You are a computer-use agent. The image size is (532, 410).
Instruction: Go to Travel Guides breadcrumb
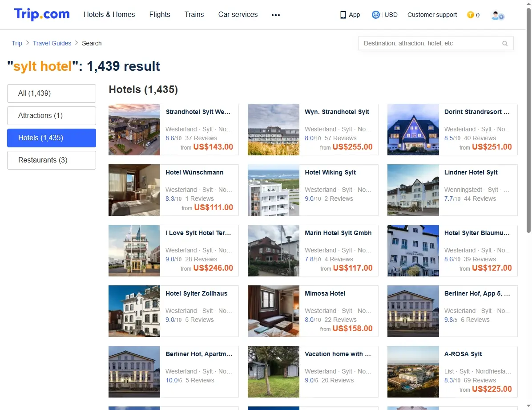point(52,43)
